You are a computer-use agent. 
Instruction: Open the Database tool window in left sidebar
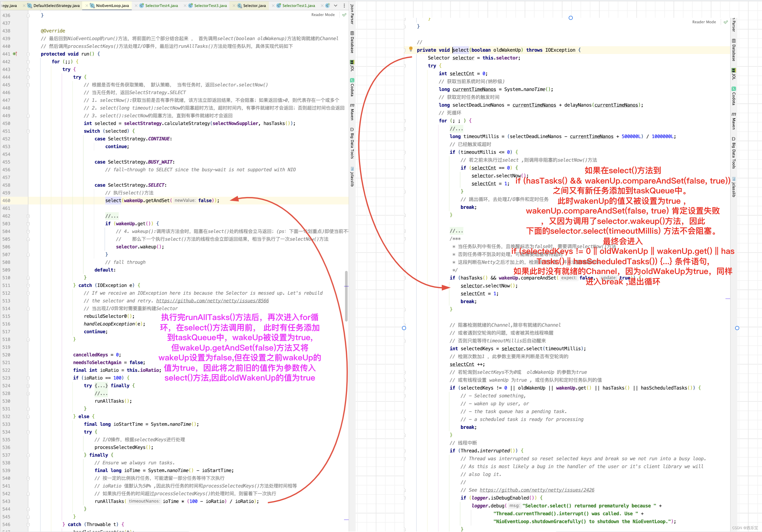(x=352, y=42)
